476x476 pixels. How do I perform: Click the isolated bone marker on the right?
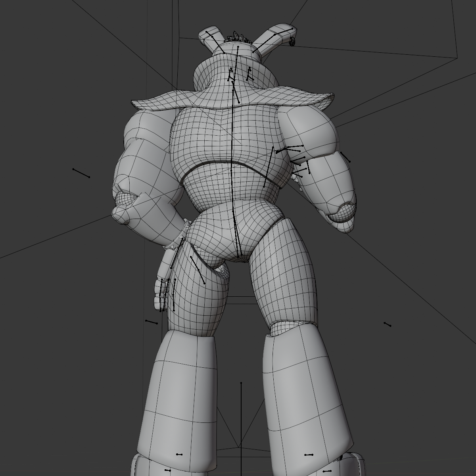coord(387,323)
